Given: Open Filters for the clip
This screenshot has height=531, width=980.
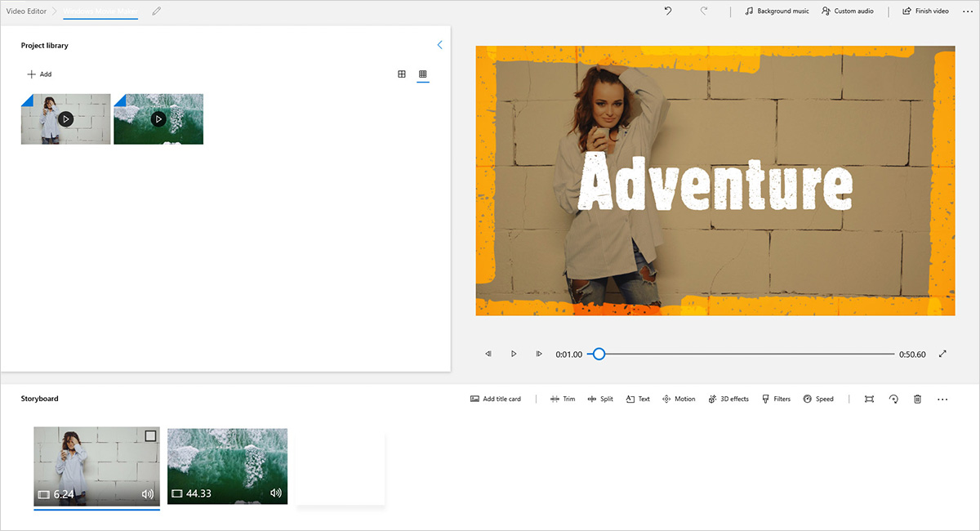Looking at the screenshot, I should [x=776, y=399].
